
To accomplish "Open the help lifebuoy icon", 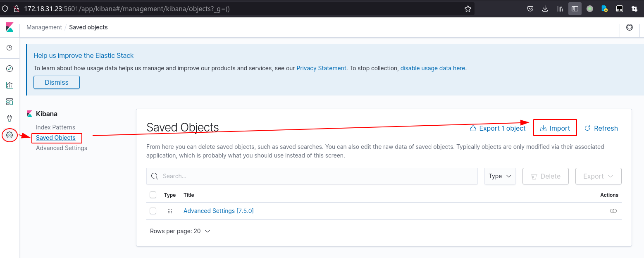I will tap(630, 27).
